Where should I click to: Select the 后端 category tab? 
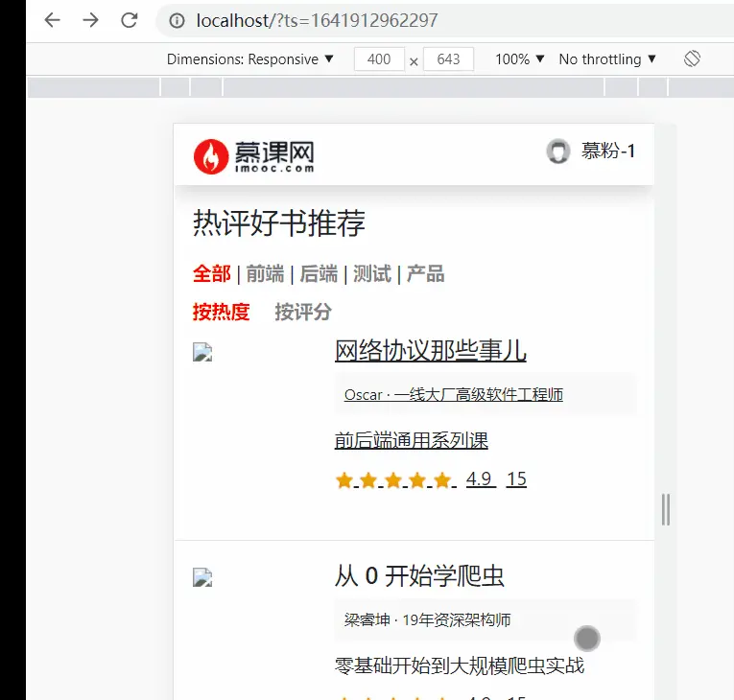click(x=319, y=273)
